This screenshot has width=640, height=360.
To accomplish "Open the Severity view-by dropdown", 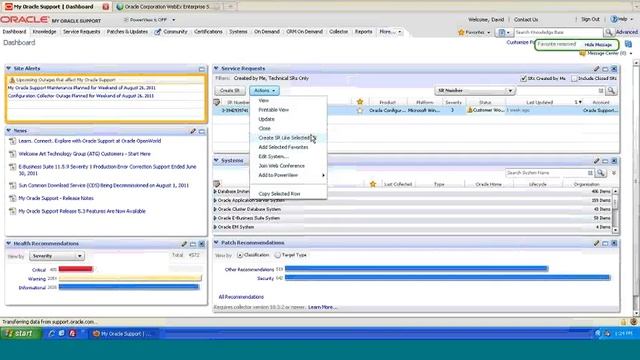I will coord(57,256).
